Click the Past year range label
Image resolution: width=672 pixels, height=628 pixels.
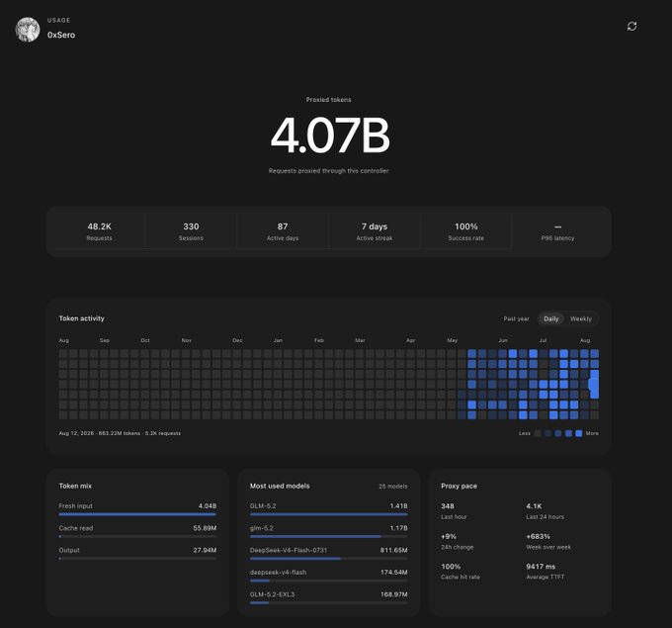[516, 318]
